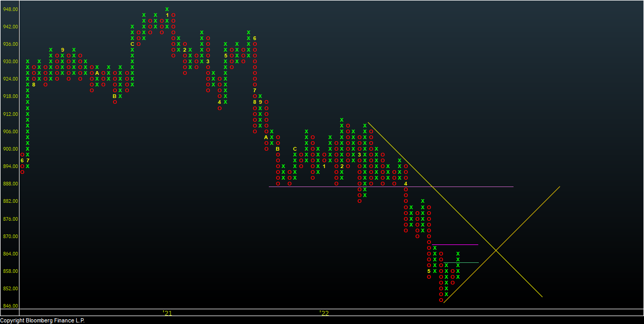
Task: Click the 900.00 price axis label
Action: (x=11, y=149)
